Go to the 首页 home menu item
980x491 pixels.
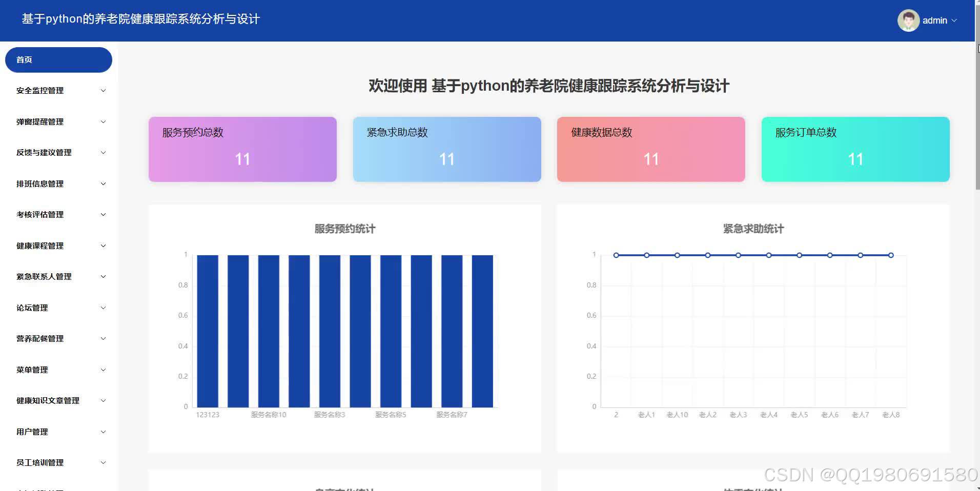click(x=58, y=60)
